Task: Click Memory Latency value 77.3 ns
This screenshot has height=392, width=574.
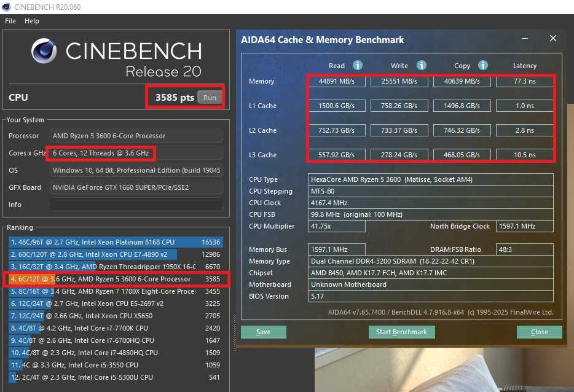Action: point(525,81)
